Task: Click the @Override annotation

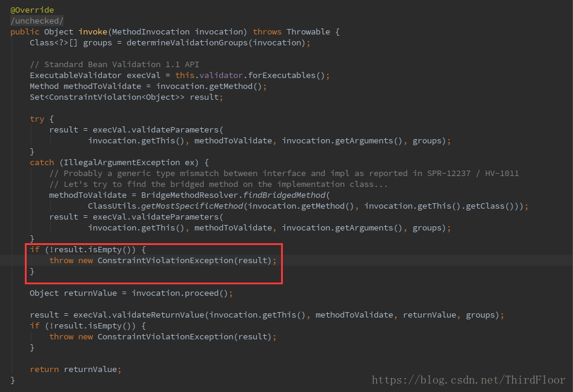Action: click(32, 10)
